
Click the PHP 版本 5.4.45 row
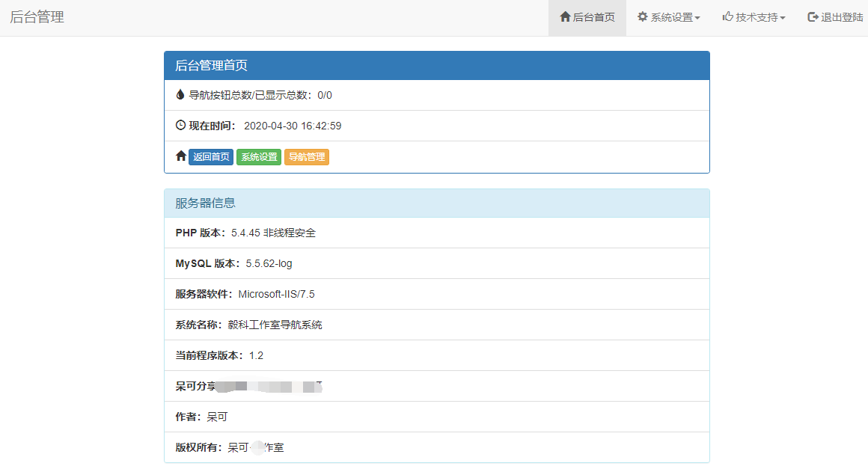tap(437, 233)
